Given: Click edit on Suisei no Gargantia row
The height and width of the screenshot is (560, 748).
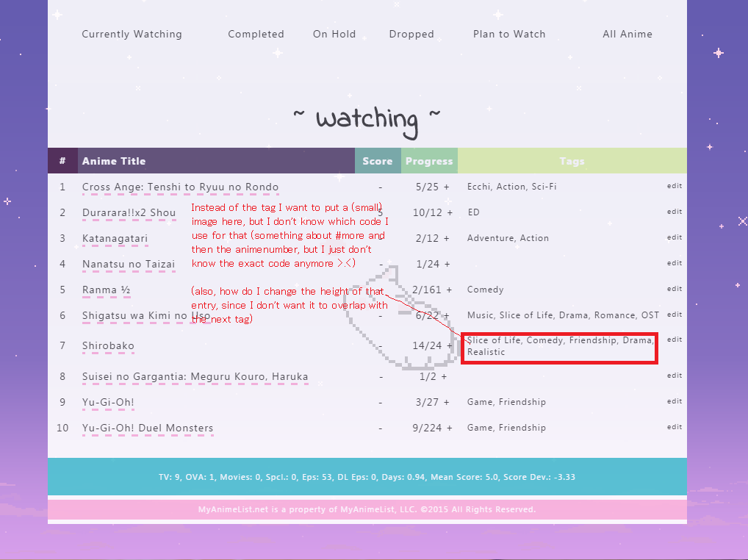Looking at the screenshot, I should coord(675,376).
